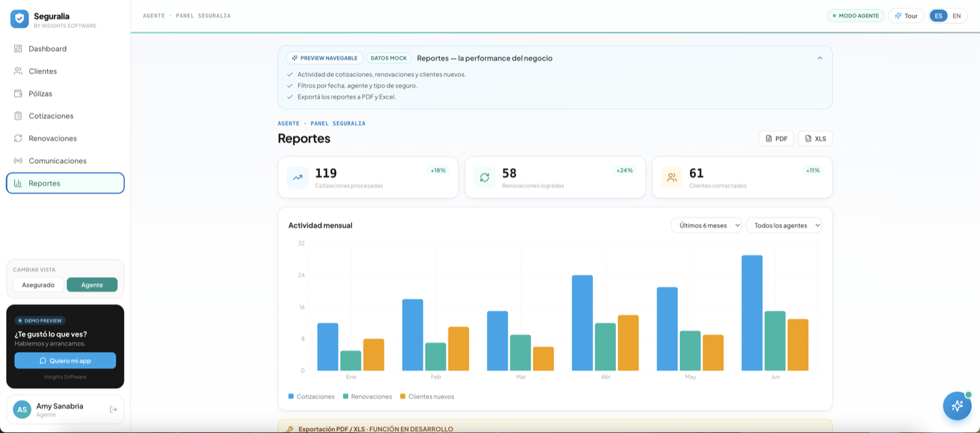Export report with the PDF button
This screenshot has height=433, width=980.
pyautogui.click(x=776, y=138)
